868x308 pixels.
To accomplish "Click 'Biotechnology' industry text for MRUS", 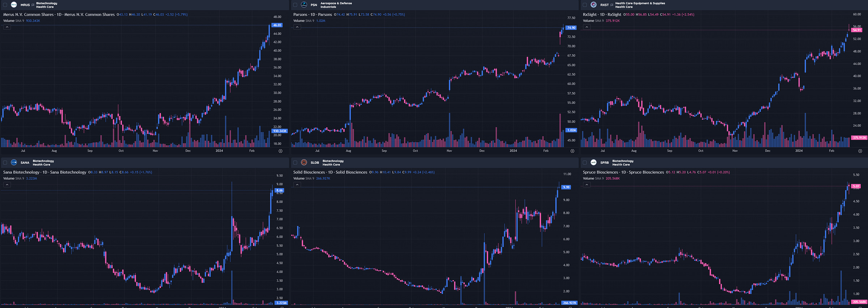I will tap(47, 3).
